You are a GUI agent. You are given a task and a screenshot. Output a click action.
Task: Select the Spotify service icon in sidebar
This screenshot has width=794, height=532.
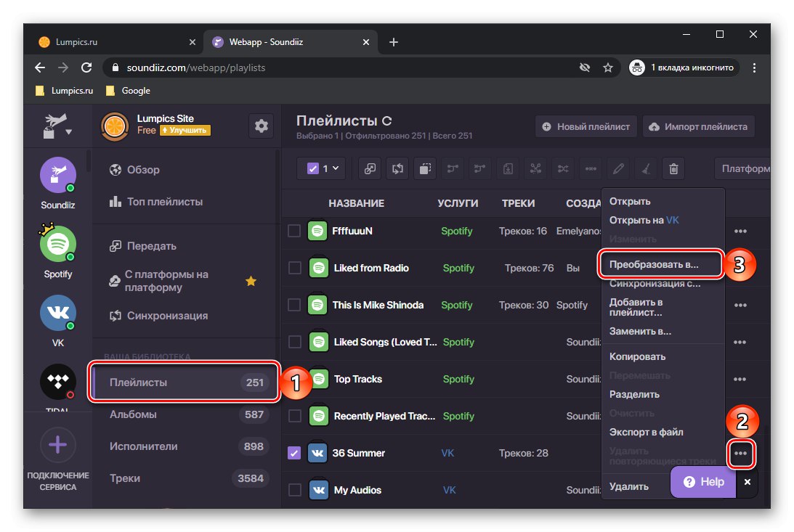tap(58, 244)
